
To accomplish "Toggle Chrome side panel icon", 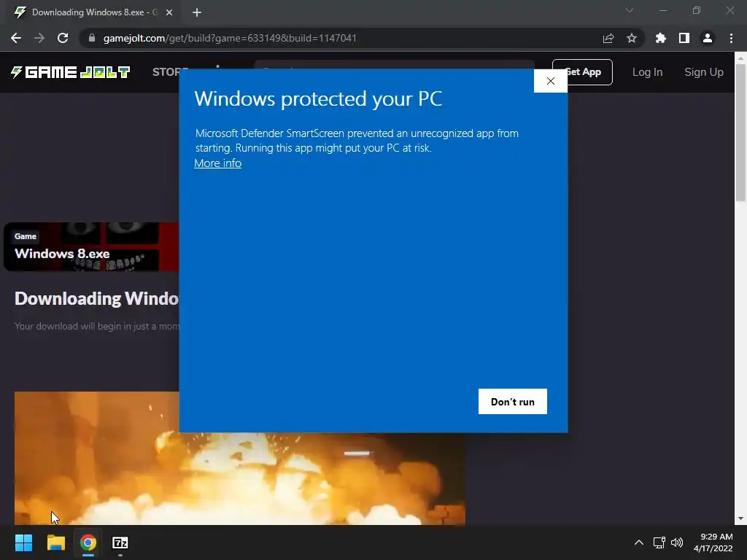I will (x=684, y=38).
